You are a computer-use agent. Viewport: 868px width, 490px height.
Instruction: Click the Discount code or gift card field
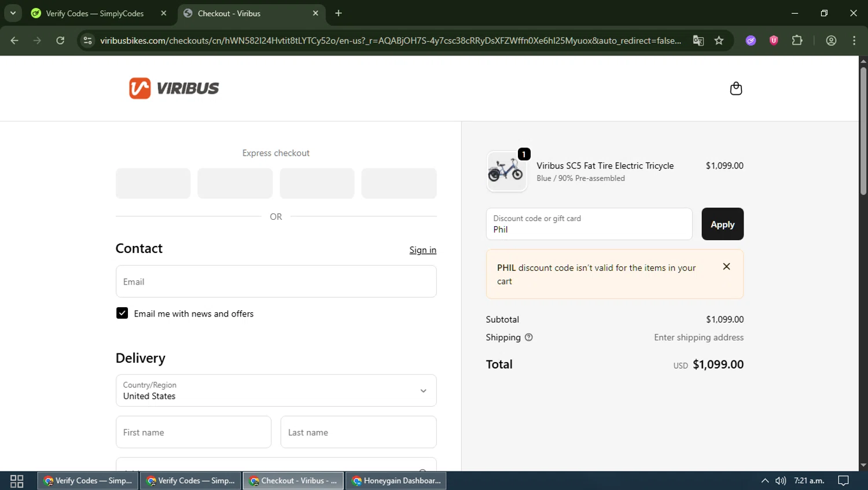[x=589, y=224]
